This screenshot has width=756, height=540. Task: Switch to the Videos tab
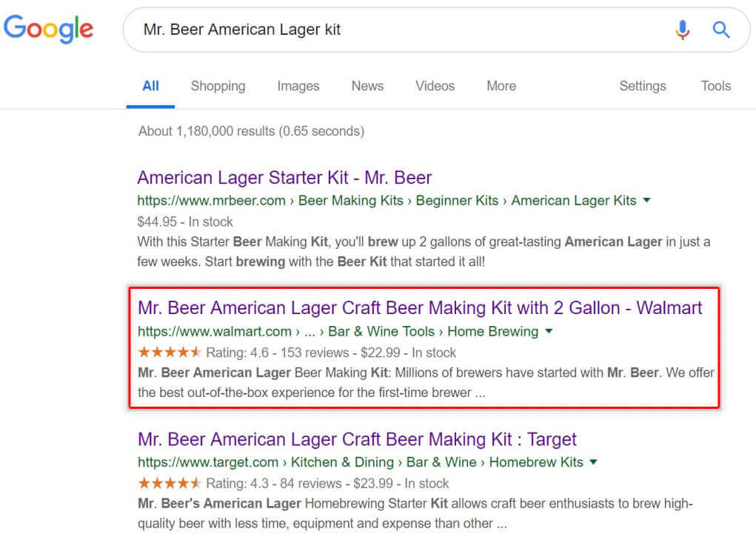[435, 86]
